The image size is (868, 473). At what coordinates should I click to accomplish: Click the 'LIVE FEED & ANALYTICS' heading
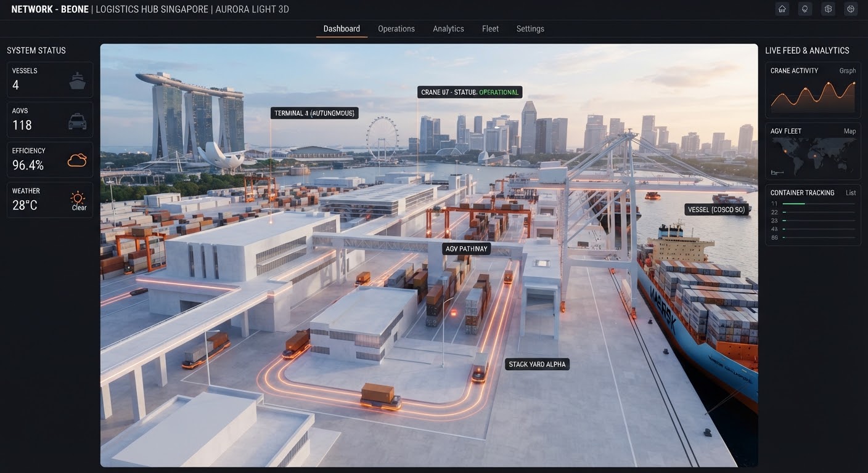tap(807, 51)
